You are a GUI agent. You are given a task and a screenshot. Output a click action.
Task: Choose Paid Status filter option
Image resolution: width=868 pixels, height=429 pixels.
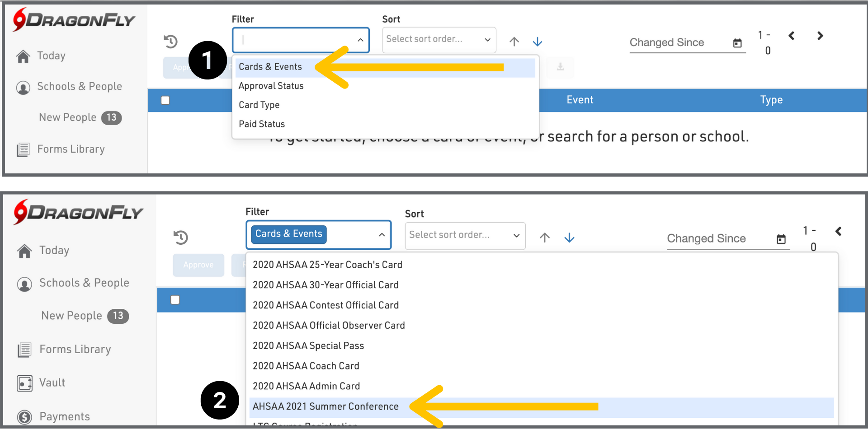[x=262, y=124]
